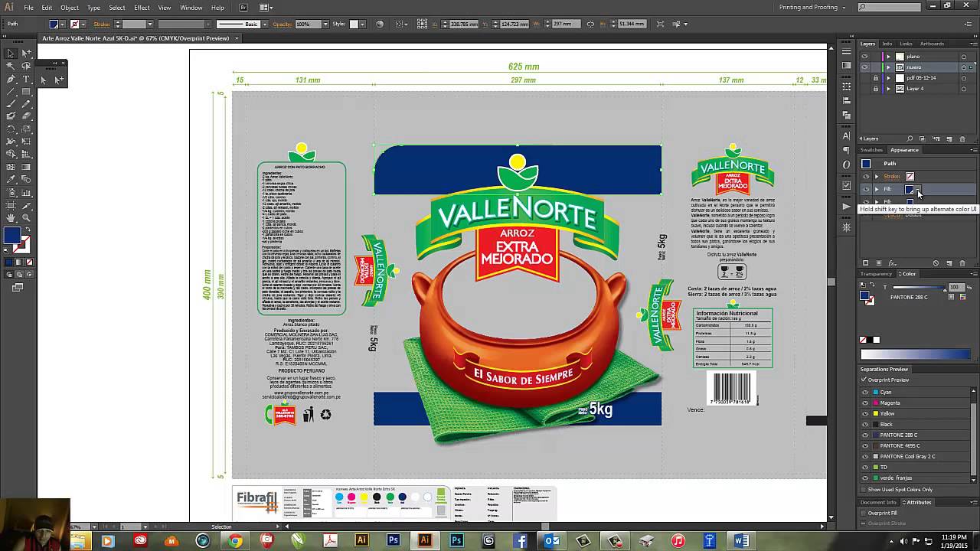This screenshot has height=551, width=980.
Task: Enable Show Used Spot Colors Only
Action: (864, 490)
